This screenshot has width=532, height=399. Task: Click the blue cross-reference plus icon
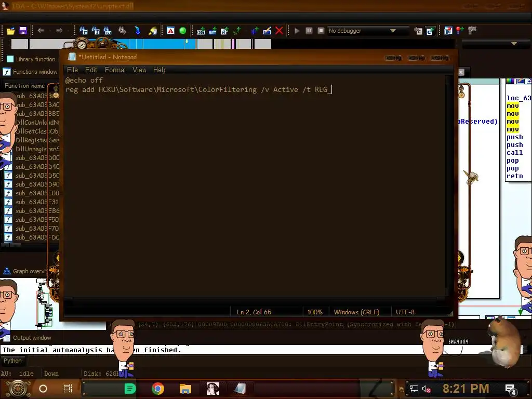[x=255, y=31]
